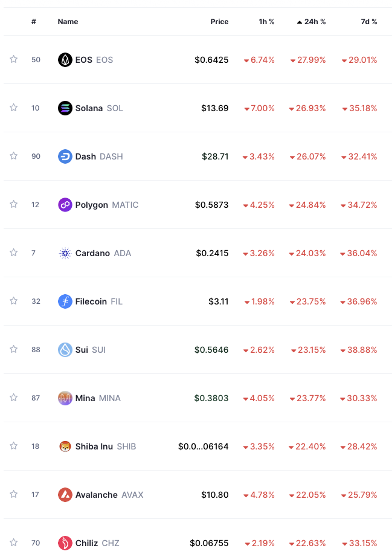Sort table by 1h % column
392x560 pixels.
(266, 22)
